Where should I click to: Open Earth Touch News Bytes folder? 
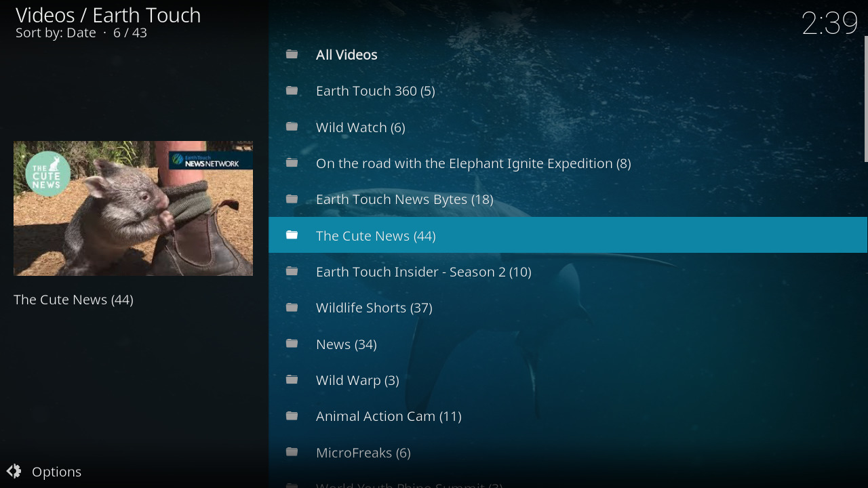tap(404, 199)
